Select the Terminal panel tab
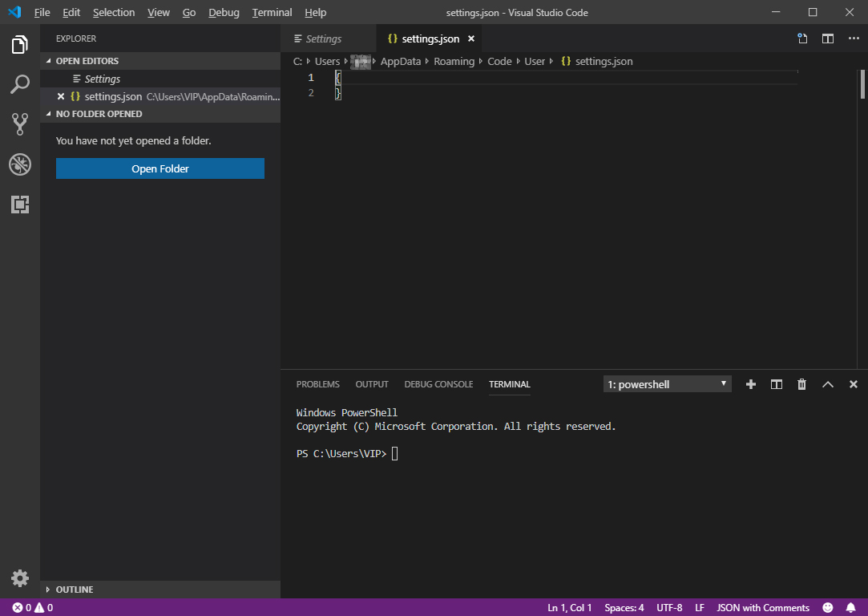The width and height of the screenshot is (868, 616). (509, 384)
